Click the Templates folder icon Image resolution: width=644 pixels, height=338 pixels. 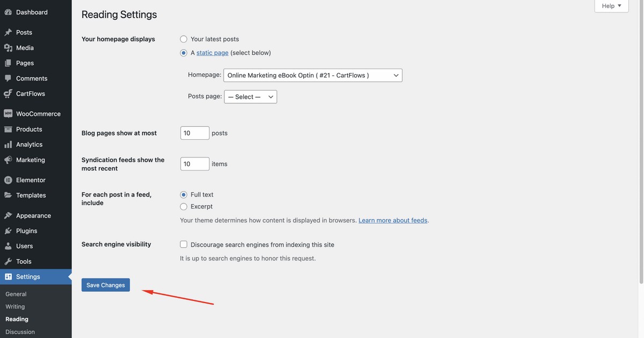[8, 196]
